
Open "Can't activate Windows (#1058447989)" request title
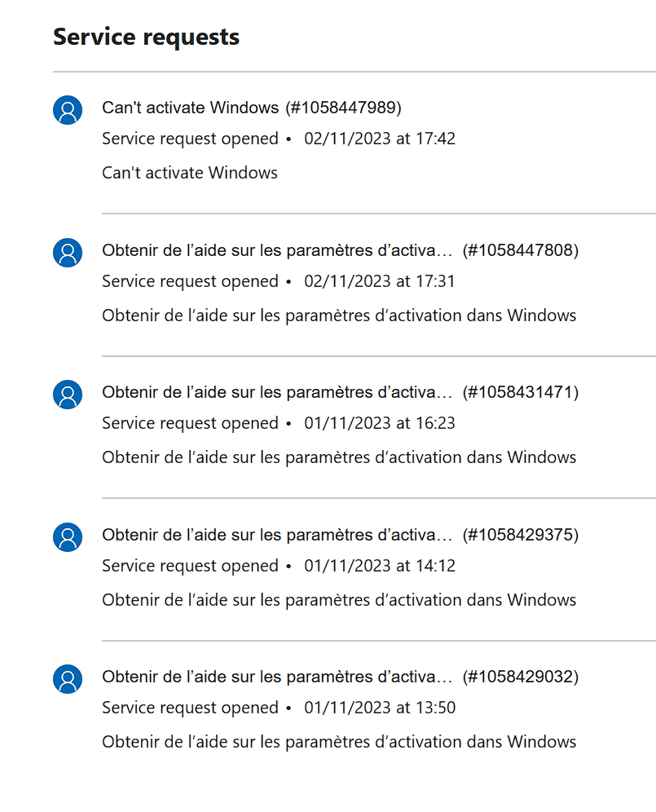coord(251,108)
